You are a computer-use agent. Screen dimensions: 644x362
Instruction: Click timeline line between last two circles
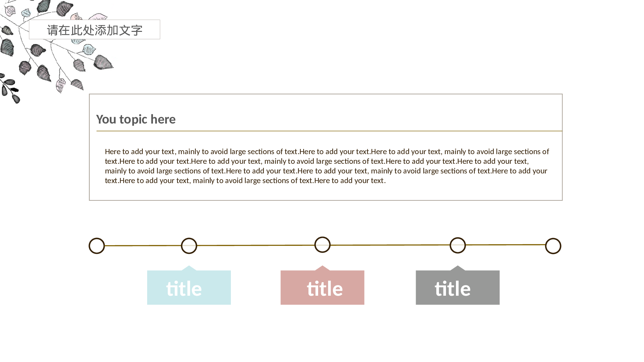coord(506,245)
